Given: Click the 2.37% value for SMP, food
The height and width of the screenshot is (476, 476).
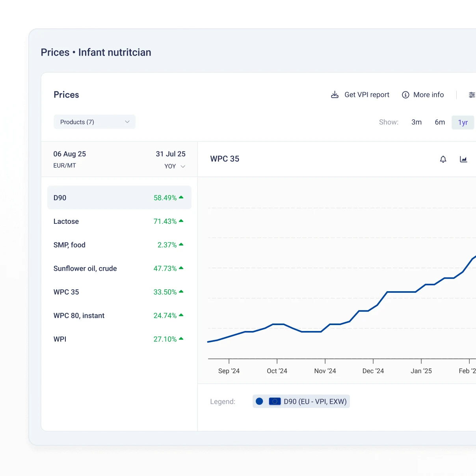Looking at the screenshot, I should click(x=167, y=245).
